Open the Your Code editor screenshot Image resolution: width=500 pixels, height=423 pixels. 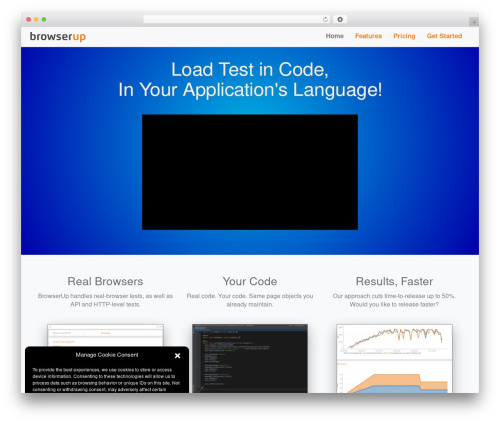coord(250,358)
